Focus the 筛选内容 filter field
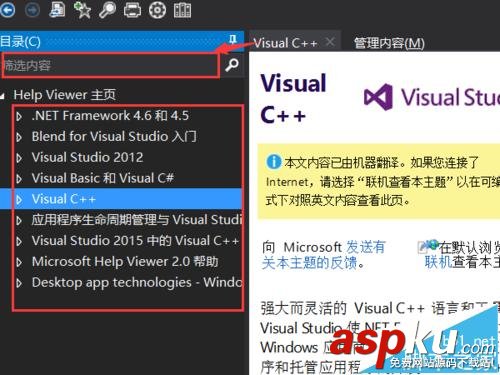This screenshot has height=375, width=500. (x=110, y=65)
